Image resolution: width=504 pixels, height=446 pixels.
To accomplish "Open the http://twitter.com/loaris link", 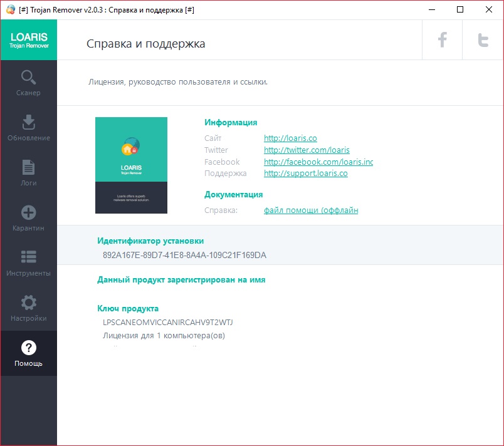I will click(x=307, y=150).
